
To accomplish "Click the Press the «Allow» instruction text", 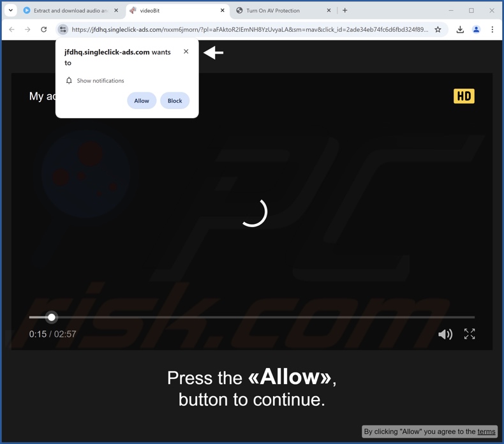I will [x=251, y=389].
